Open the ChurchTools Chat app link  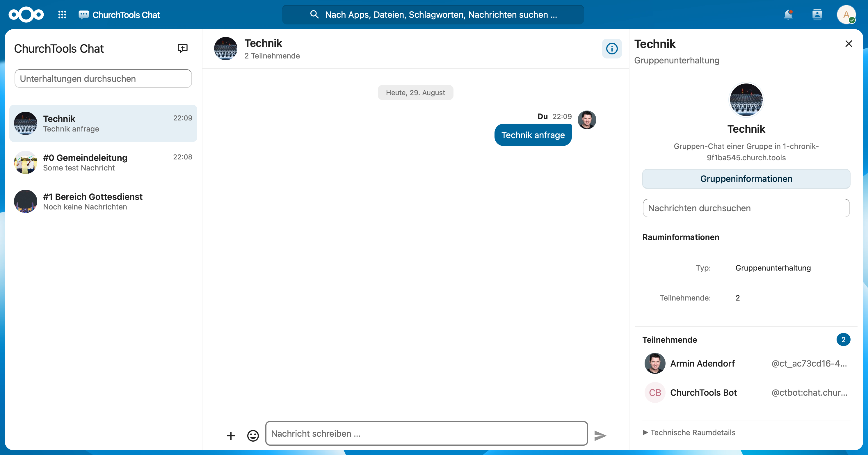pos(119,15)
